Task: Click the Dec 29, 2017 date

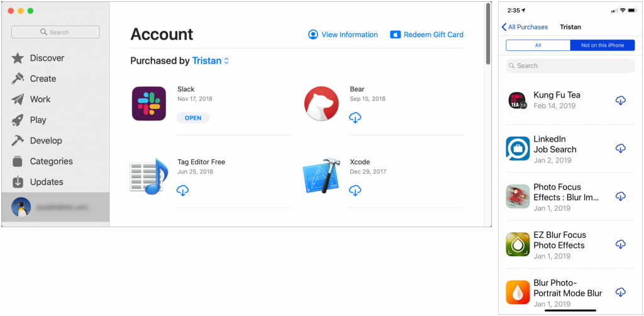Action: click(368, 171)
